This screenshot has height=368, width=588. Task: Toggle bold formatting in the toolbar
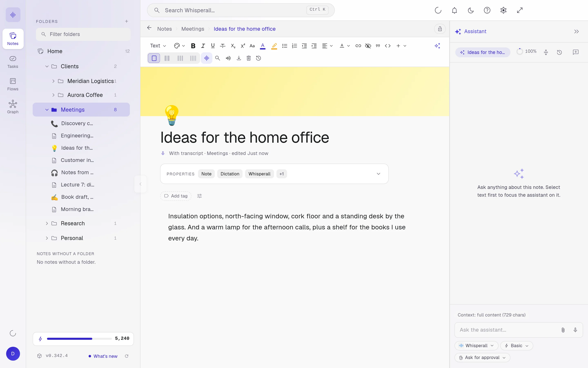point(193,46)
